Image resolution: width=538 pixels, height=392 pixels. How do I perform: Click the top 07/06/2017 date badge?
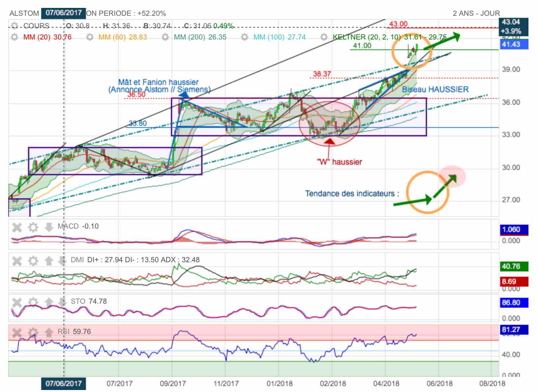[x=64, y=13]
